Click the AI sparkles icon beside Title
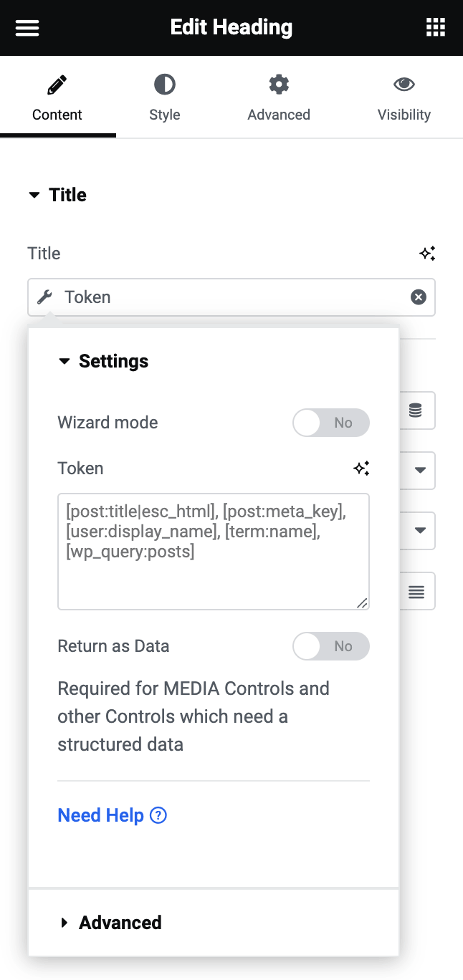This screenshot has width=463, height=980. click(x=427, y=253)
